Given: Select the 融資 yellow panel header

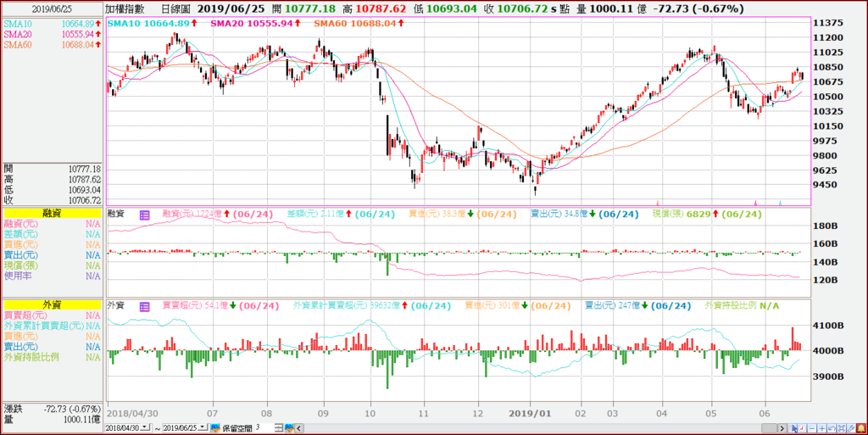Looking at the screenshot, I should coord(52,213).
